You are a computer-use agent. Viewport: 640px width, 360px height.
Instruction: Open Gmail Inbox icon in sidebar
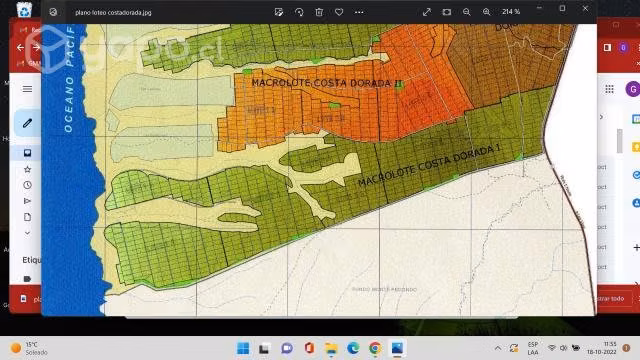27,153
